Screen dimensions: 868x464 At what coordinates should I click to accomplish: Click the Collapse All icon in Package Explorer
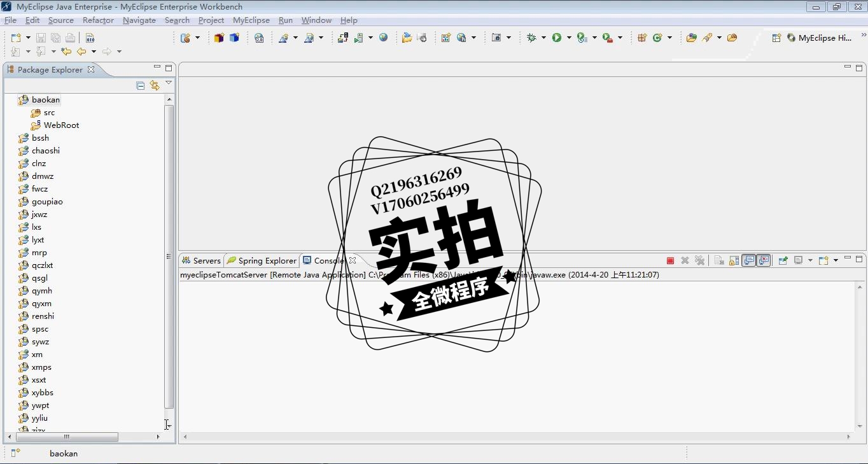(141, 85)
